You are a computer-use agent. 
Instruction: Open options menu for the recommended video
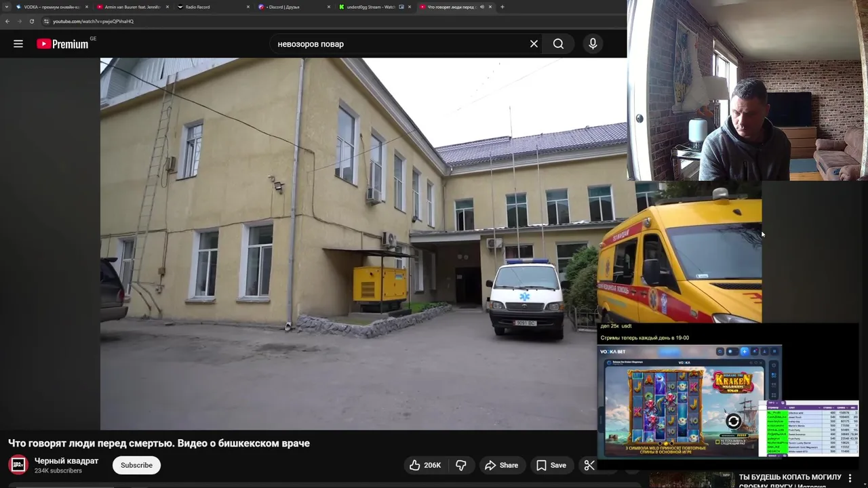tap(850, 479)
